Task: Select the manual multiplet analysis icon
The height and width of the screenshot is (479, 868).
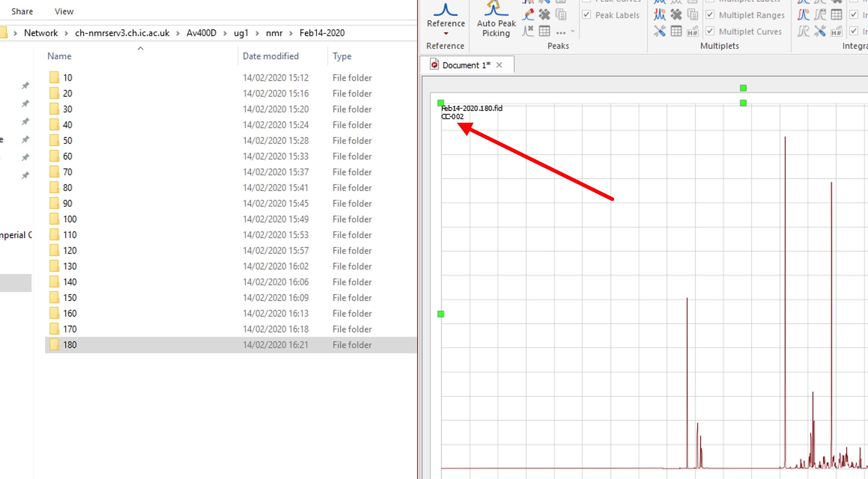Action: point(659,15)
